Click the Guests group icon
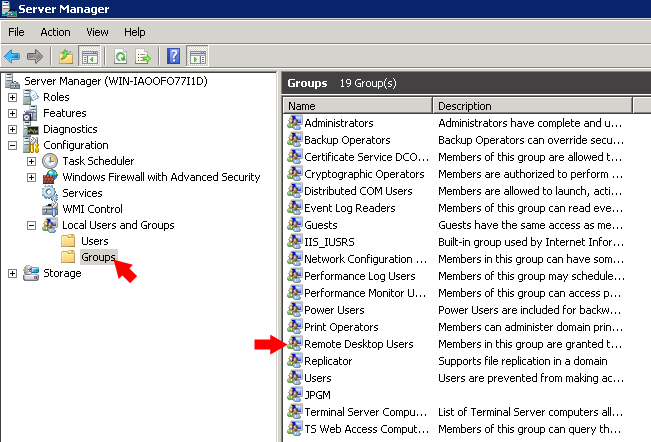Viewport: 651px width, 442px height. [294, 225]
